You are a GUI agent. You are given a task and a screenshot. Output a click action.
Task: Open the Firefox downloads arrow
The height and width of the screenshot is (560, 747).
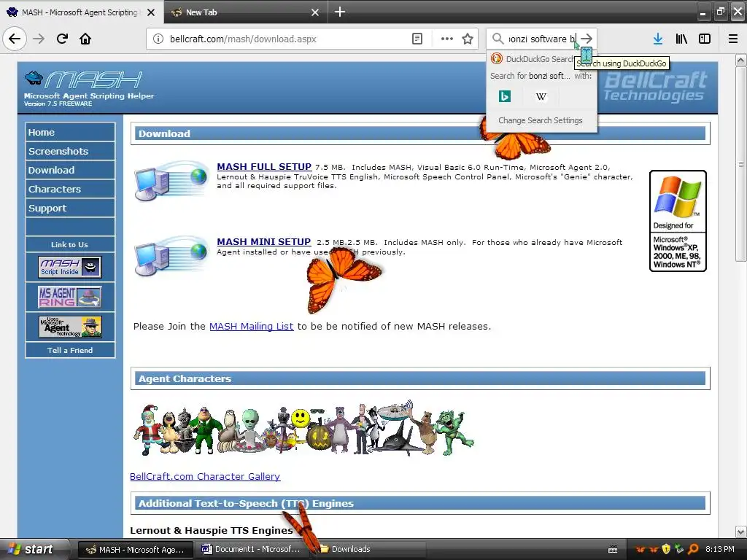pyautogui.click(x=658, y=39)
